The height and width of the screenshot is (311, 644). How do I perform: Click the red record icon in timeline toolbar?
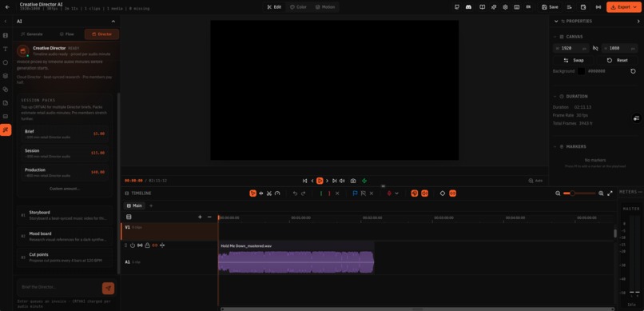tap(389, 193)
